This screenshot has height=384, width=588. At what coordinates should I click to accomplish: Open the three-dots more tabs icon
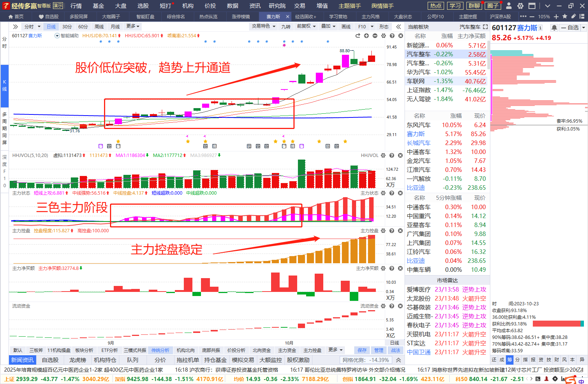coord(523,16)
